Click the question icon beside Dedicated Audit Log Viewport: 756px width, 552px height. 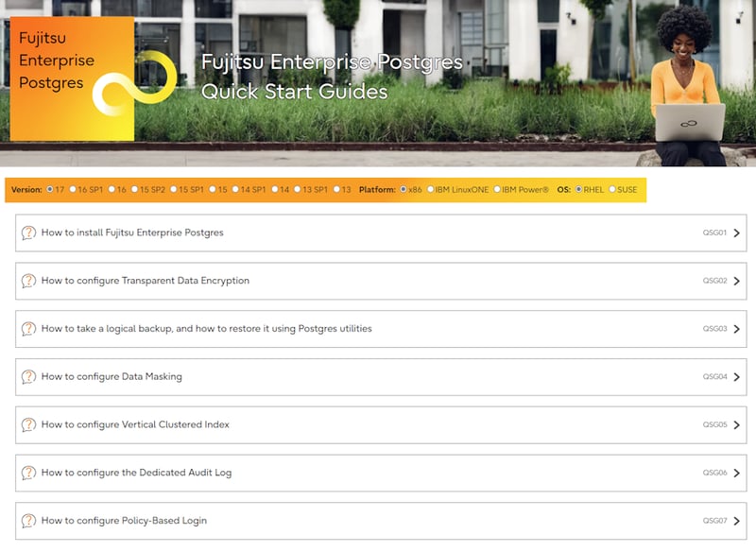[28, 473]
